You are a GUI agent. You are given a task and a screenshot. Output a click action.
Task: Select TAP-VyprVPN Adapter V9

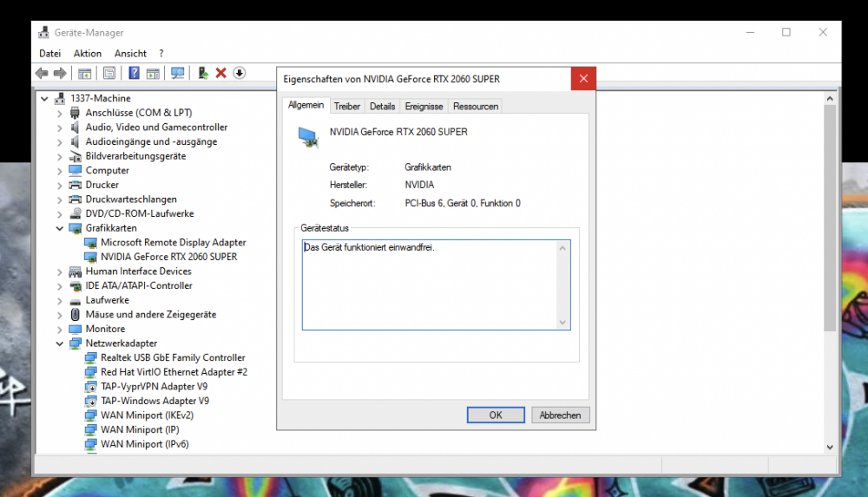coord(154,386)
